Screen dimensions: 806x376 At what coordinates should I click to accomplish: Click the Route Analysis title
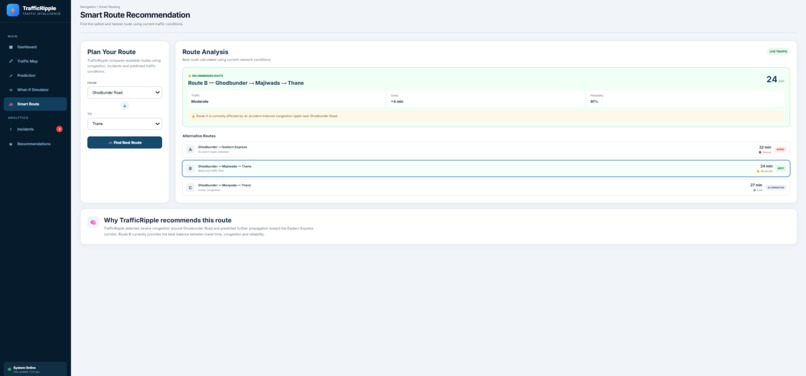click(x=205, y=52)
